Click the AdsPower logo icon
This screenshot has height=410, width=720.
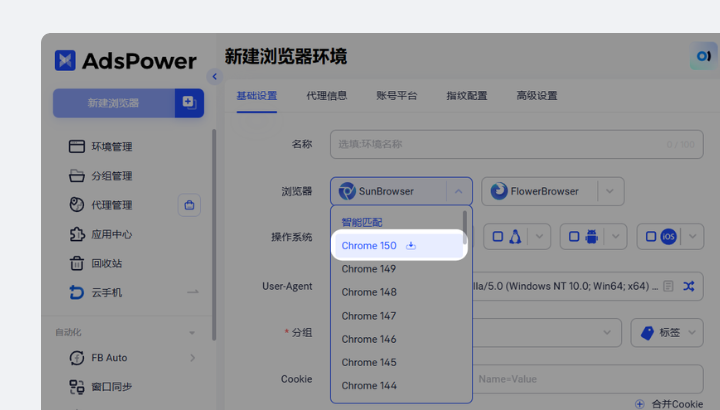tap(65, 60)
